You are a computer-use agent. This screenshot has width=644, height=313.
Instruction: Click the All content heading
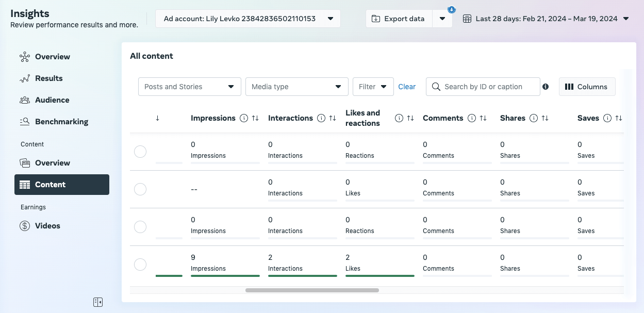click(x=152, y=56)
